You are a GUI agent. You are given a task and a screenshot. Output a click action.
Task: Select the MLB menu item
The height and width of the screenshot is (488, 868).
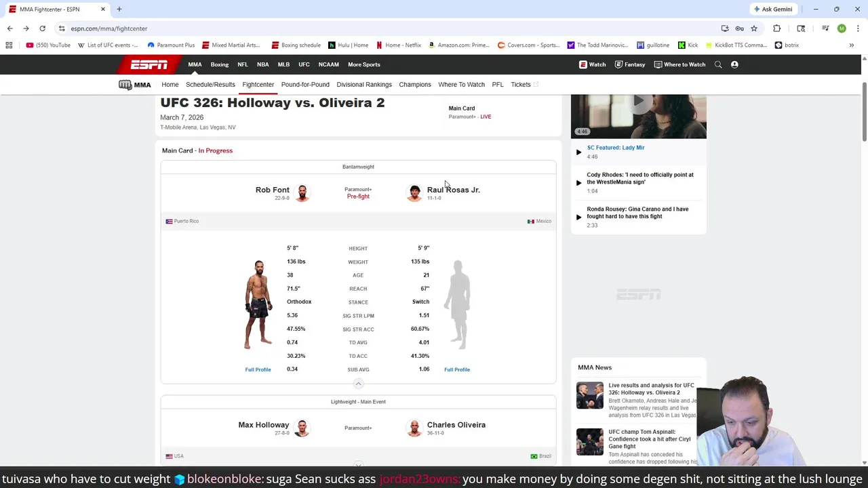(283, 64)
